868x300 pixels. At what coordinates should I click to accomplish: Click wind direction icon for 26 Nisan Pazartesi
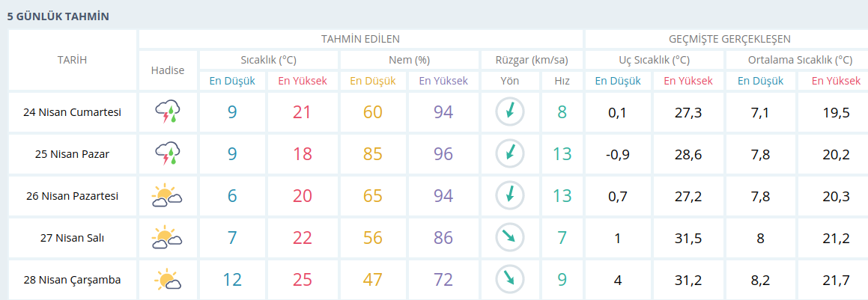click(x=510, y=196)
